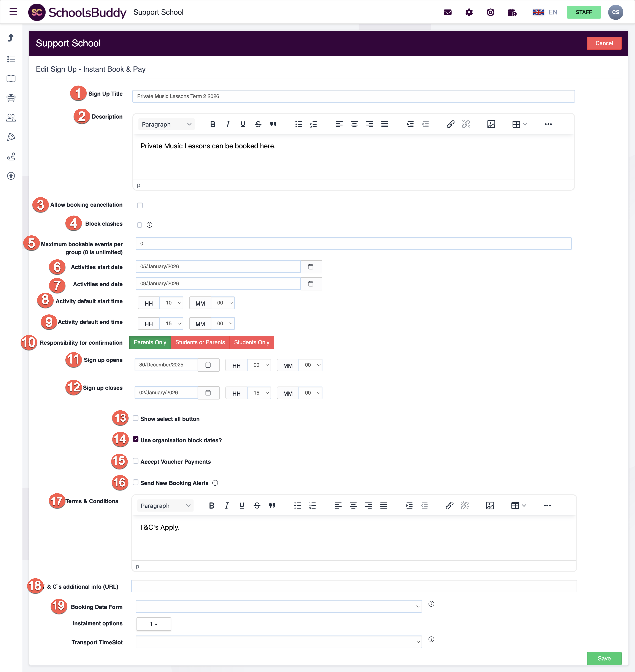Select Students or Parents option
Image resolution: width=635 pixels, height=672 pixels.
[200, 342]
